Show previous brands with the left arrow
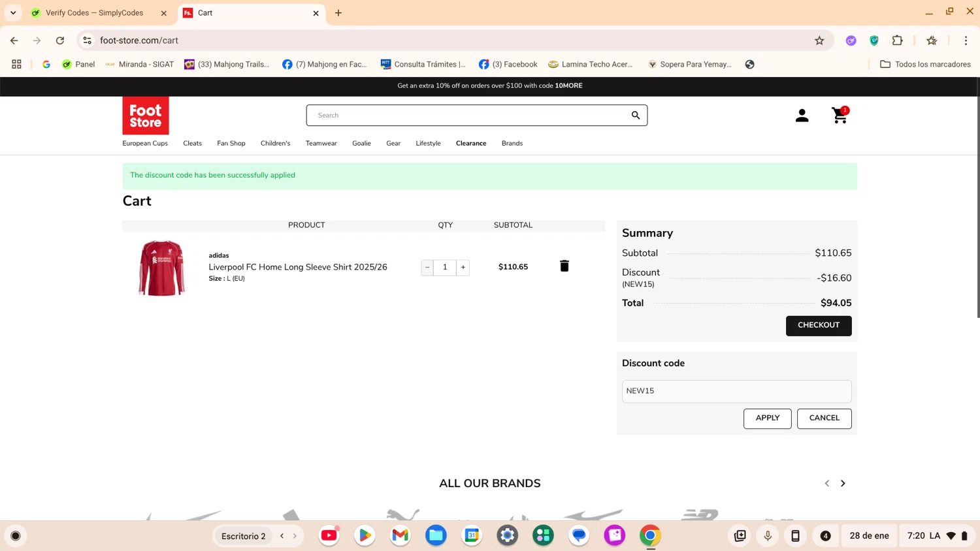The image size is (980, 551). [x=827, y=483]
